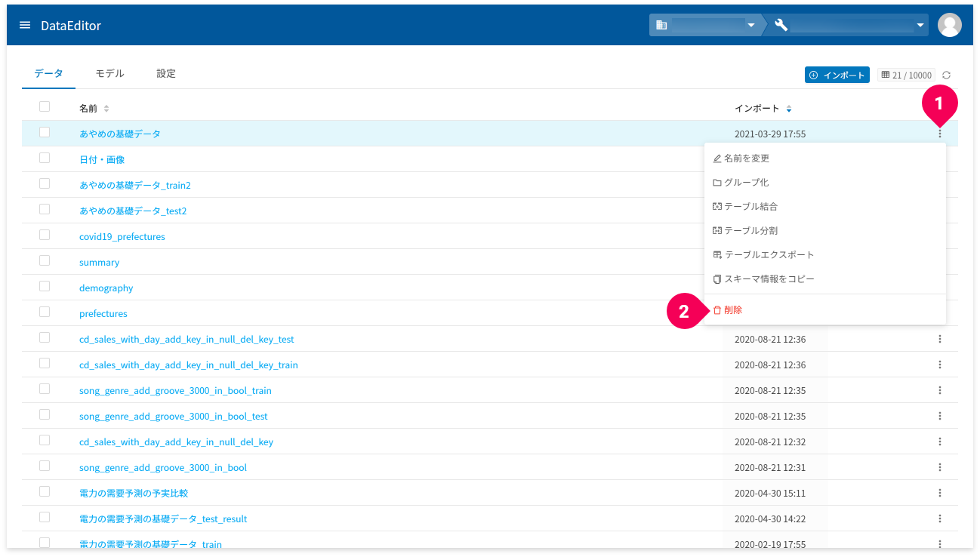
Task: Sort by the 名前 column arrows
Action: coord(106,109)
